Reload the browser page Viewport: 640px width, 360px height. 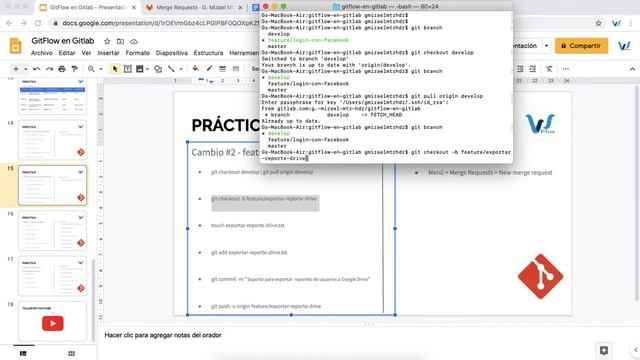pyautogui.click(x=38, y=23)
